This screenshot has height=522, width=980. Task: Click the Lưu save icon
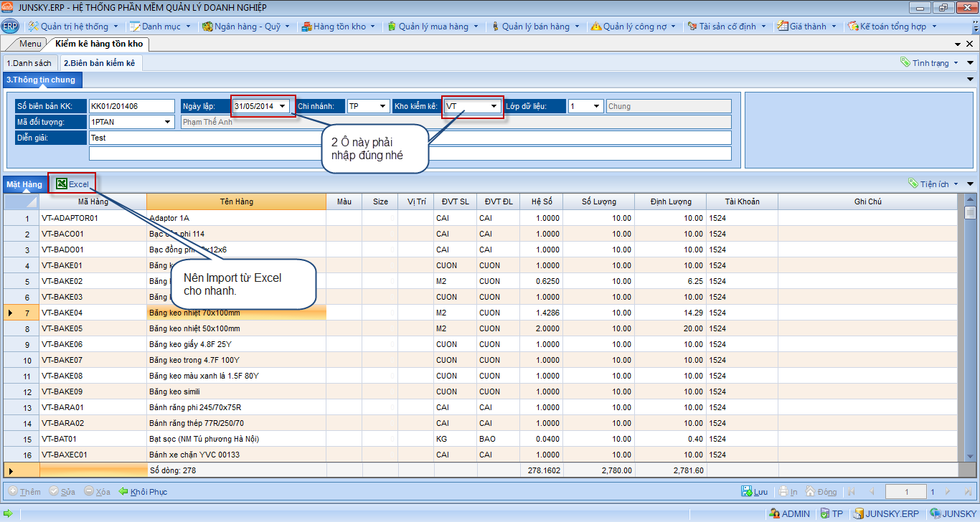(x=747, y=492)
